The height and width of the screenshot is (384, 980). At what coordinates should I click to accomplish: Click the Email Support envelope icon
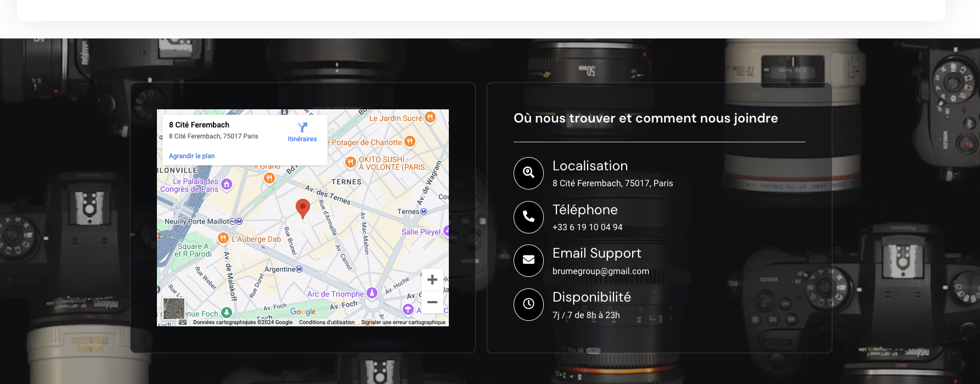click(x=528, y=260)
